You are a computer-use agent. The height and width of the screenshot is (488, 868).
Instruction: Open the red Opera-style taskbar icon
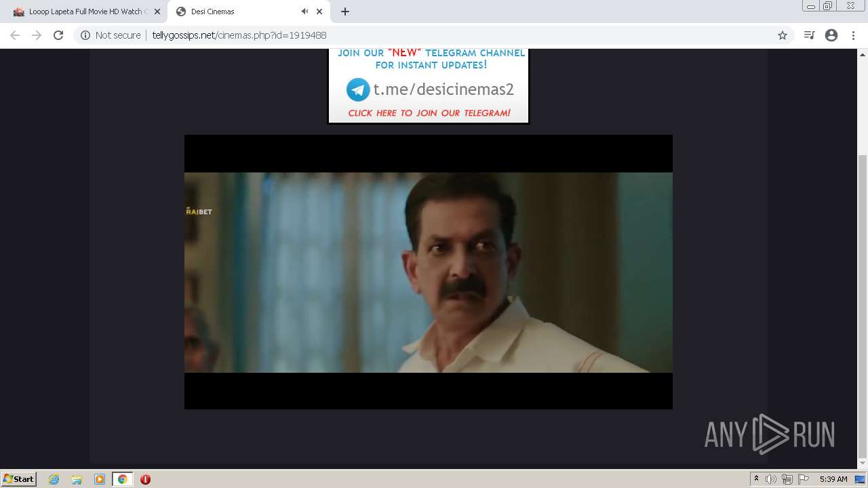tap(145, 479)
